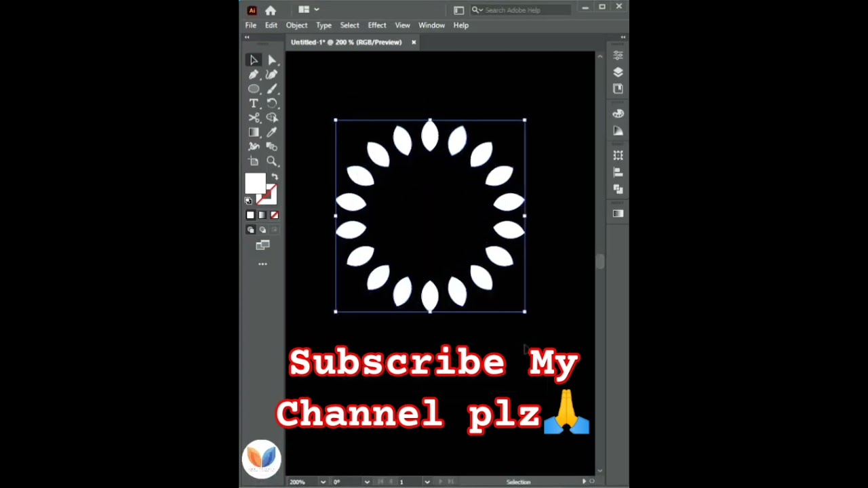
Task: Select the Gradient tool
Action: pyautogui.click(x=254, y=132)
